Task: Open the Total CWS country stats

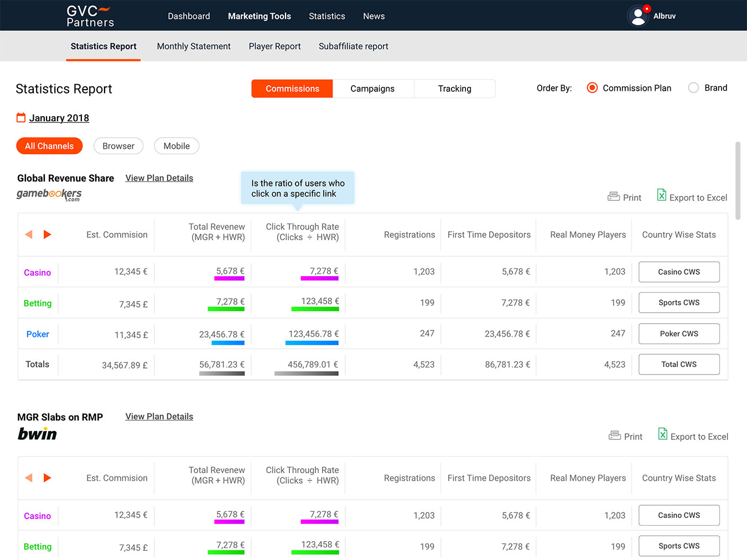Action: click(679, 365)
